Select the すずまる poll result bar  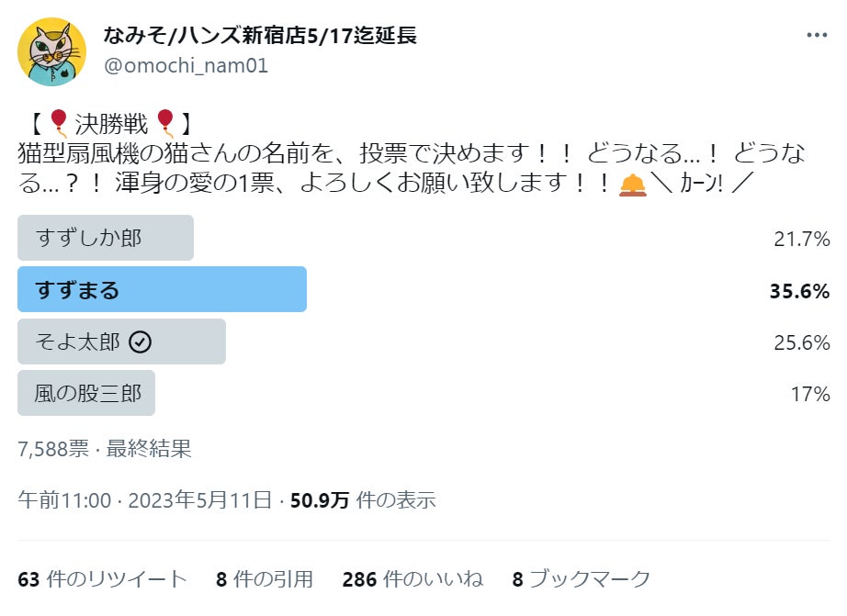(x=162, y=290)
